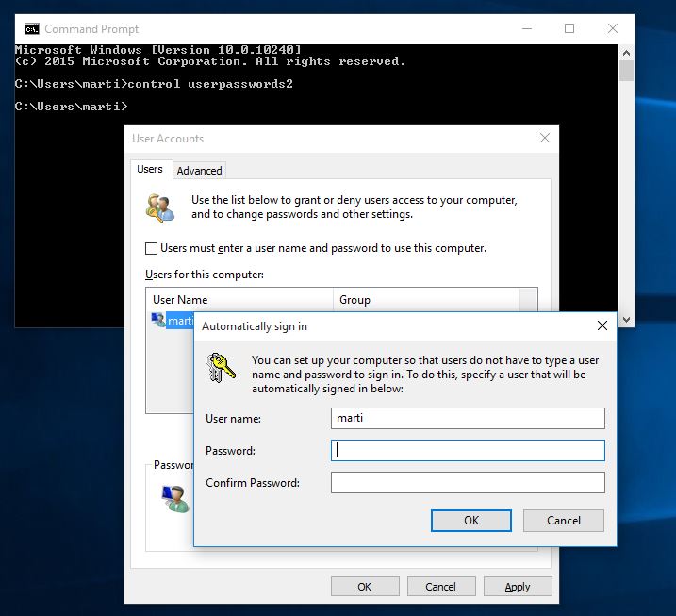Cancel the Automatically sign in dialog
Screen dimensions: 676x616
(564, 520)
